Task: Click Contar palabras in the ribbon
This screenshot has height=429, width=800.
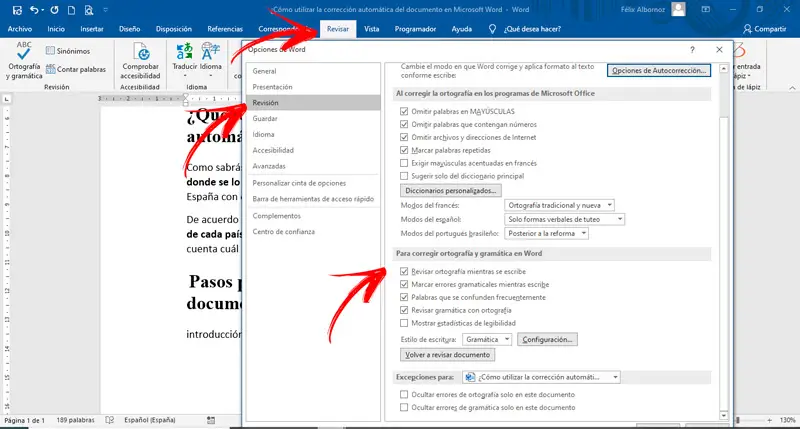Action: click(76, 69)
